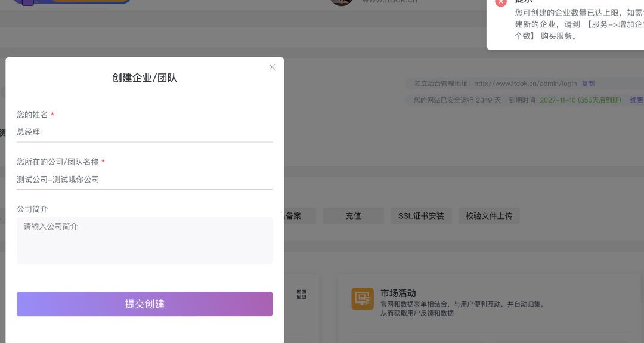Click the SSL证书安装 button

point(421,216)
